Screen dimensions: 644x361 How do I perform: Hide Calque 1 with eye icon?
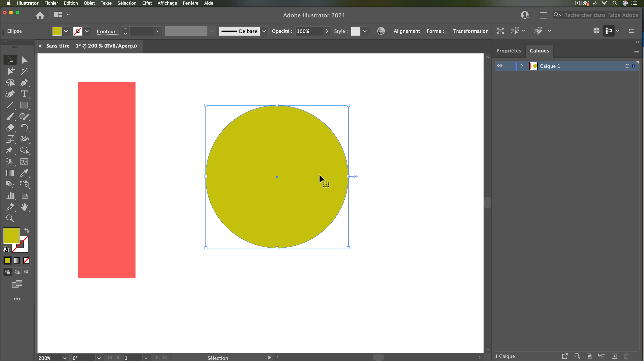pos(500,66)
